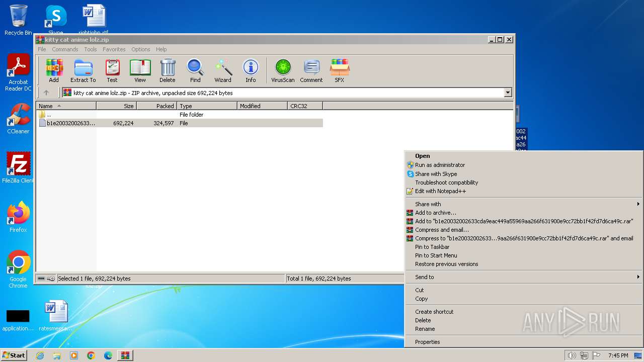Sort by CRC32 column header

(x=305, y=106)
